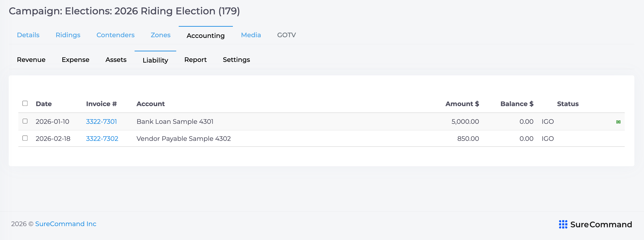The height and width of the screenshot is (240, 644).
Task: Open accounting Settings sub-tab
Action: (x=236, y=60)
